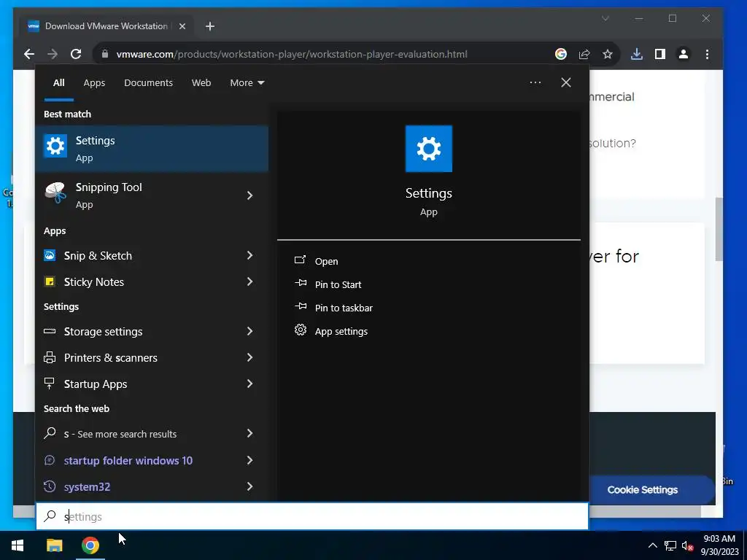The width and height of the screenshot is (747, 560).
Task: Open File Explorer from the taskbar
Action: (x=54, y=545)
